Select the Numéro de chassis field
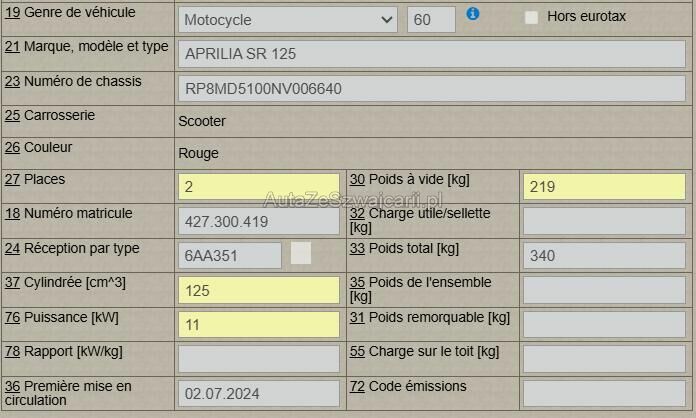Image resolution: width=696 pixels, height=418 pixels. pyautogui.click(x=431, y=88)
